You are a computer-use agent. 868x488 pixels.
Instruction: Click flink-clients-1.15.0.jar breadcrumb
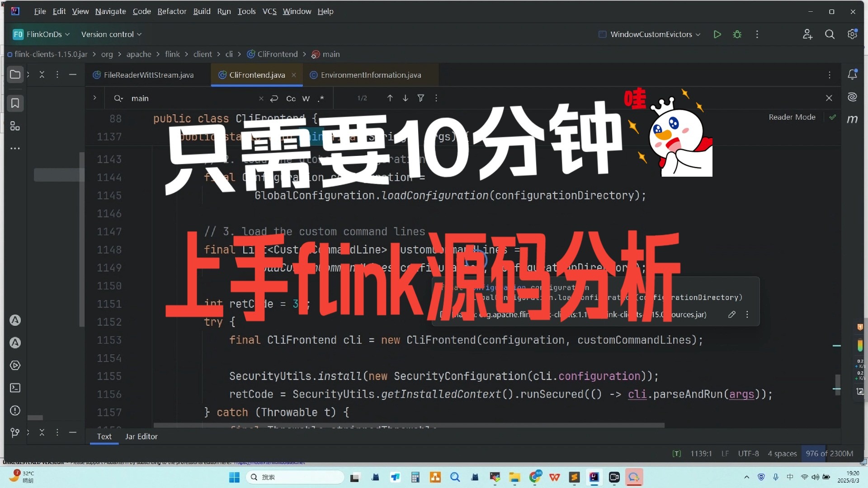pyautogui.click(x=47, y=54)
